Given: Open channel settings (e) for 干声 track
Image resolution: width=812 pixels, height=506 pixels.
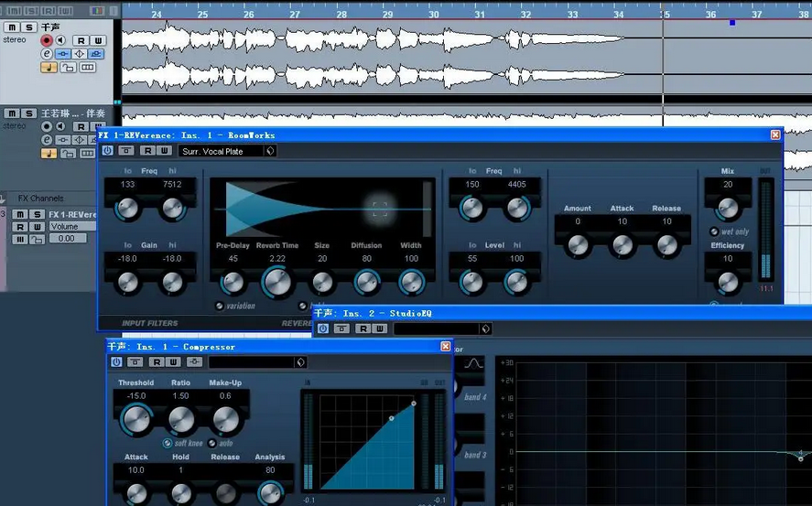Looking at the screenshot, I should coord(47,54).
